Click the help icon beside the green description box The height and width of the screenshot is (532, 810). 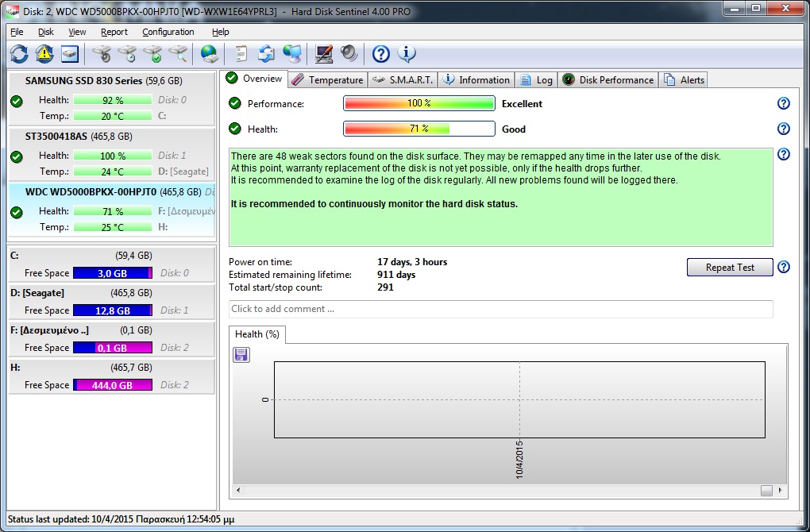(784, 154)
